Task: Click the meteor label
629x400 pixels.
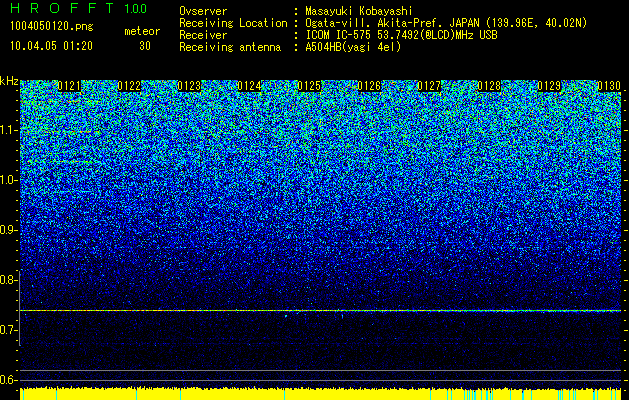Action: coord(142,31)
